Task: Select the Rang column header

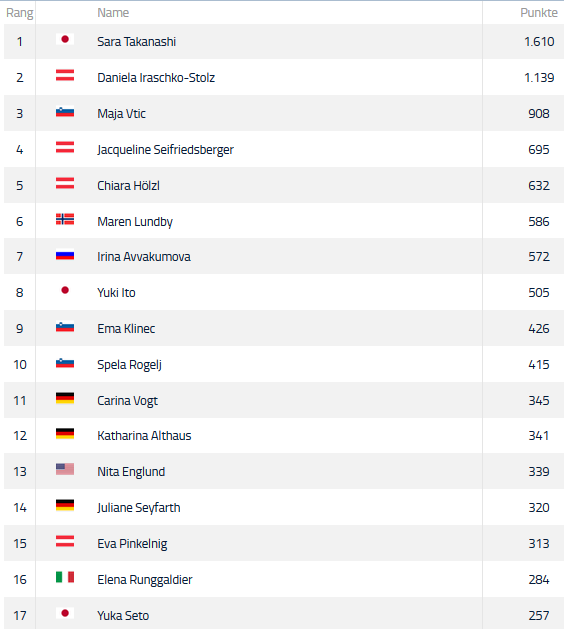Action: pos(20,13)
